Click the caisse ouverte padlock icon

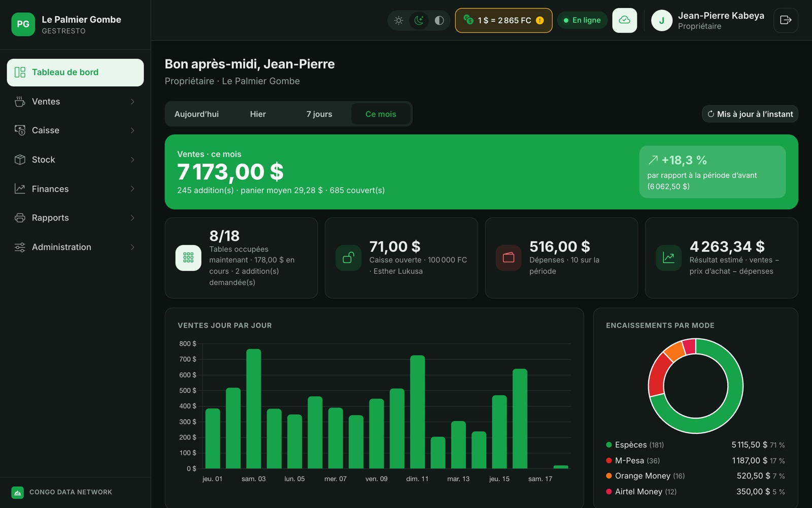[x=348, y=258]
